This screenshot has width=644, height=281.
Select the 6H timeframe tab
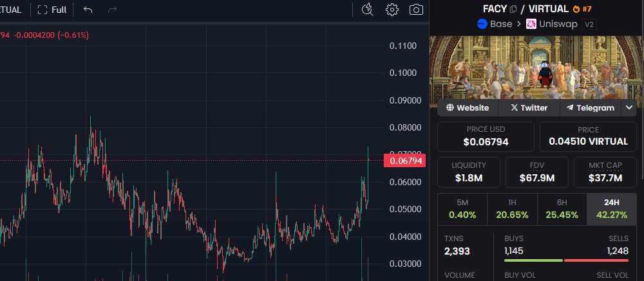[x=562, y=209]
